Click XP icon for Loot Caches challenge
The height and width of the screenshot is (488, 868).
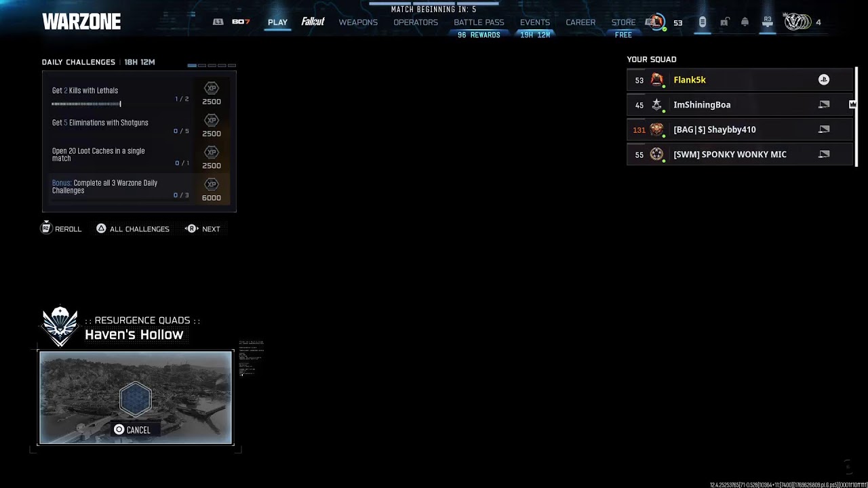[x=212, y=152]
